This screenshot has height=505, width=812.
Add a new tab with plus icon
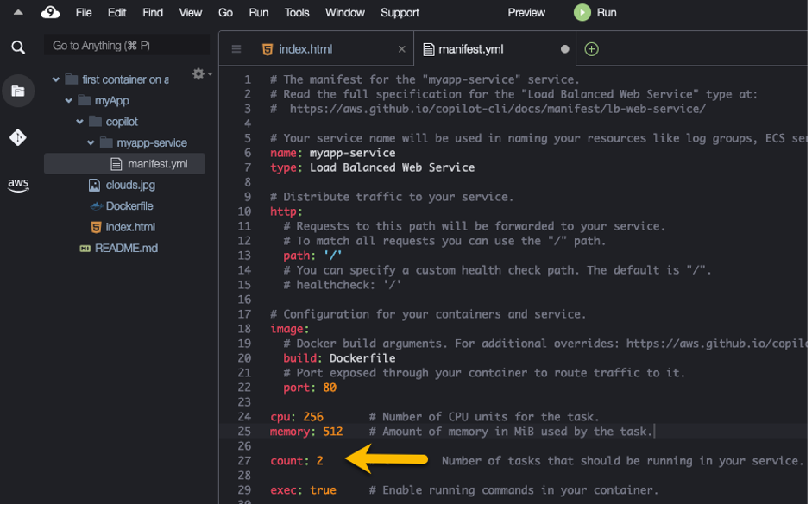[x=591, y=49]
